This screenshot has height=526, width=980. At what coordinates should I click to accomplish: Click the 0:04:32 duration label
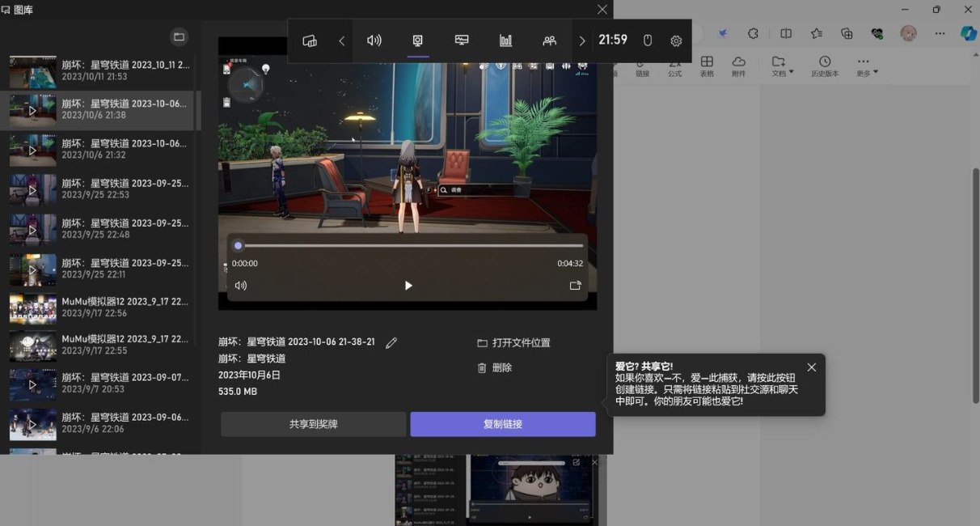coord(570,264)
